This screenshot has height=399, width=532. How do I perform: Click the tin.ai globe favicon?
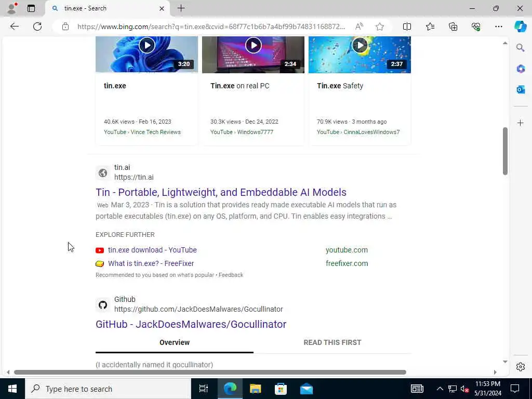103,173
